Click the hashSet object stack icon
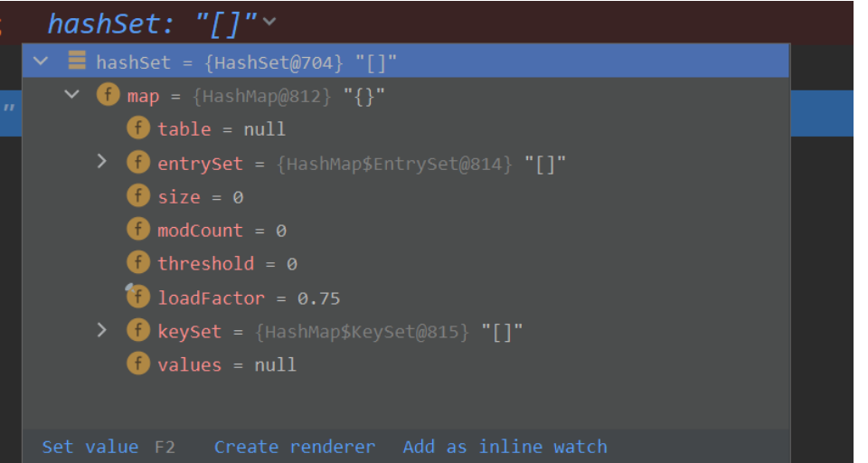This screenshot has width=868, height=463. pos(78,61)
